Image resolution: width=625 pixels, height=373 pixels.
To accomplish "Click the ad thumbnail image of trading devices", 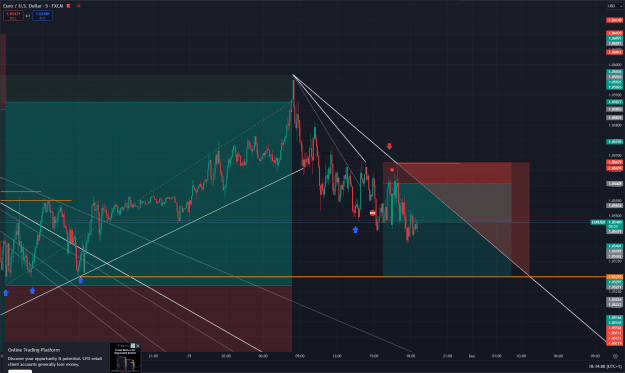I will click(125, 358).
